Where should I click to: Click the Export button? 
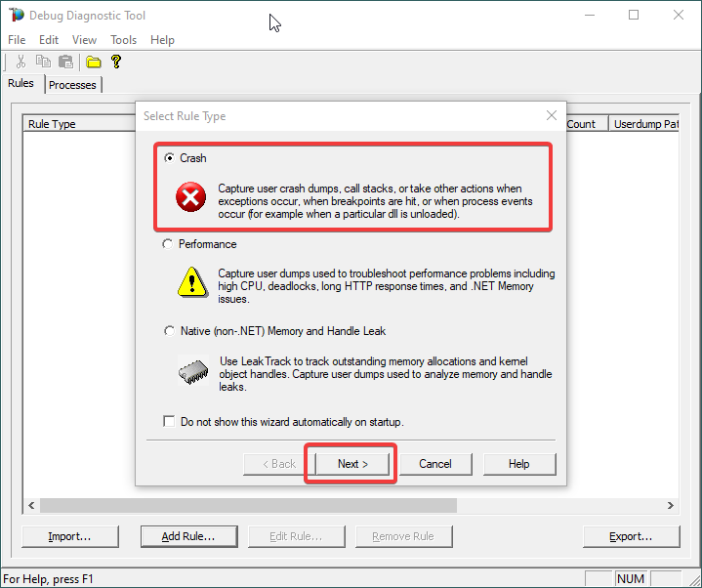pos(631,536)
